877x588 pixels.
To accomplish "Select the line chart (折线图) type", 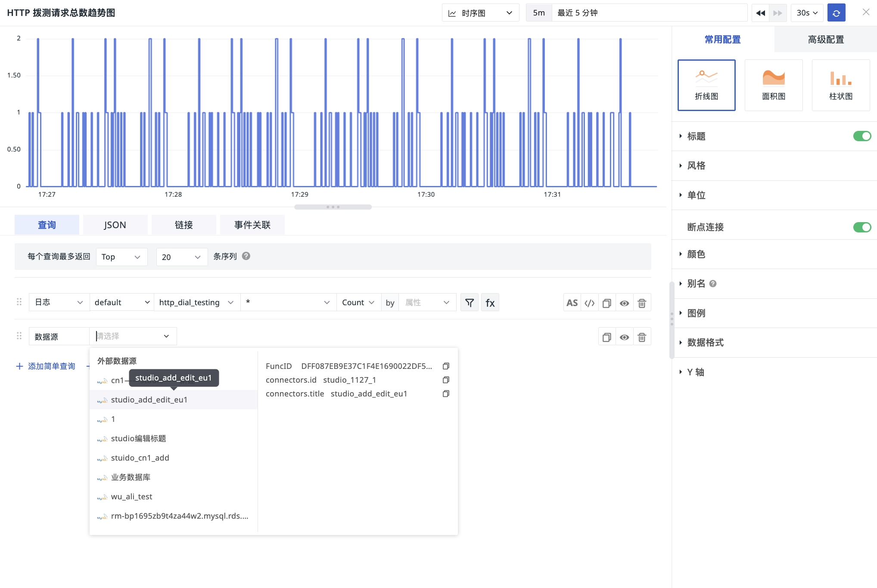I will click(706, 85).
